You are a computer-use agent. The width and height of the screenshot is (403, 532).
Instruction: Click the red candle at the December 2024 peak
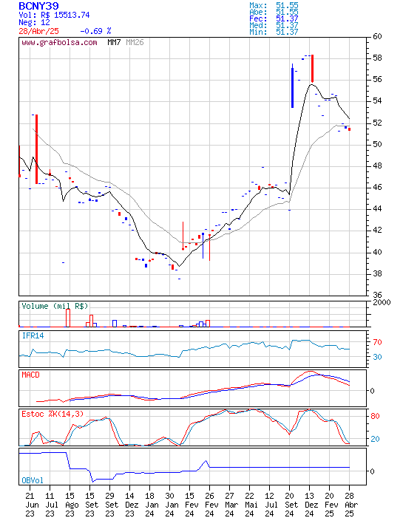coord(312,68)
